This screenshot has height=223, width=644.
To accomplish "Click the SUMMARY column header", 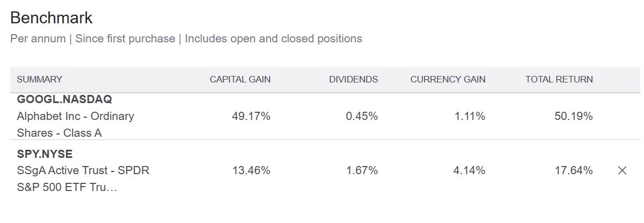I will 40,79.
